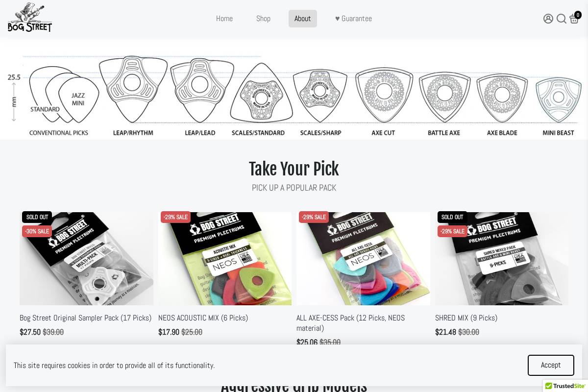
Task: Open the shopping cart basket icon
Action: click(574, 19)
